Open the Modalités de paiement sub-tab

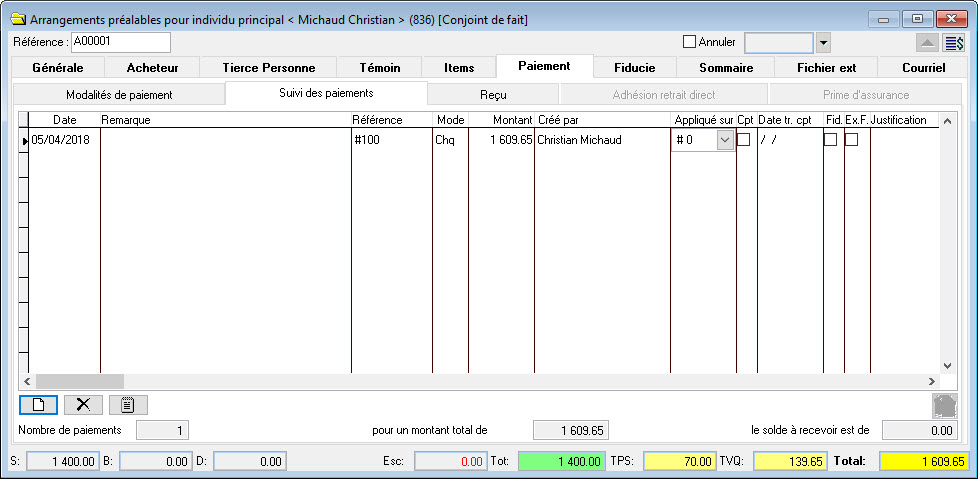pos(119,94)
